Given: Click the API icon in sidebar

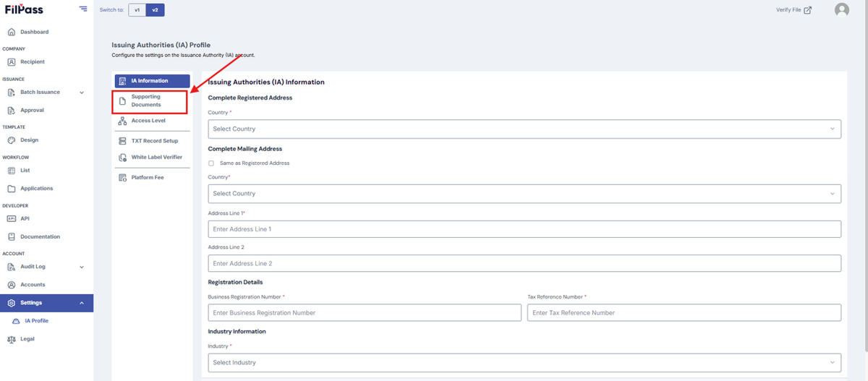Looking at the screenshot, I should [x=12, y=218].
